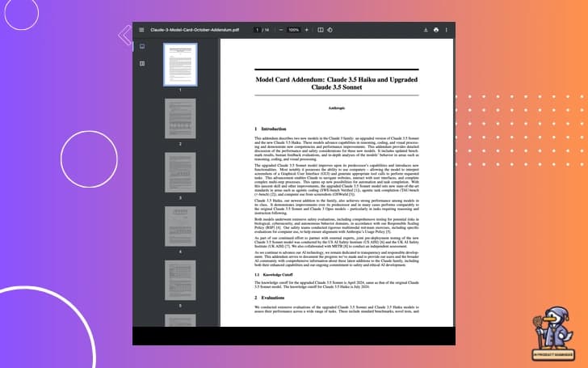The image size is (588, 368).
Task: Click the PDF file name in toolbar
Action: pos(195,30)
